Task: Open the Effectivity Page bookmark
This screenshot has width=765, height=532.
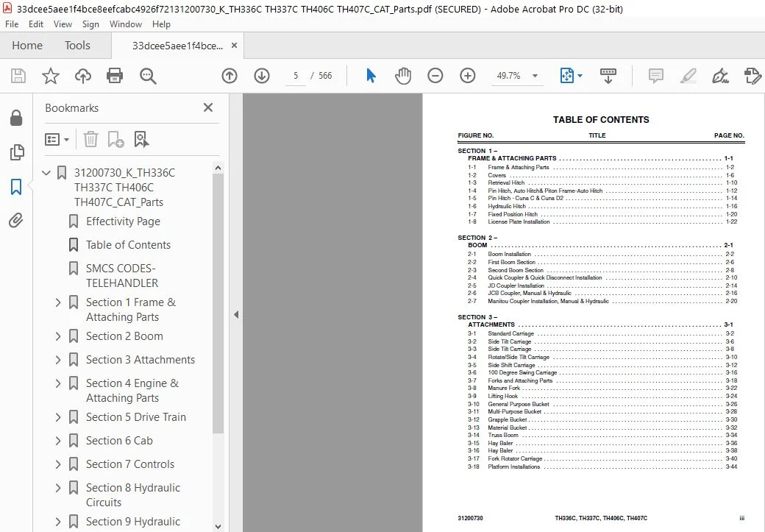Action: click(123, 221)
